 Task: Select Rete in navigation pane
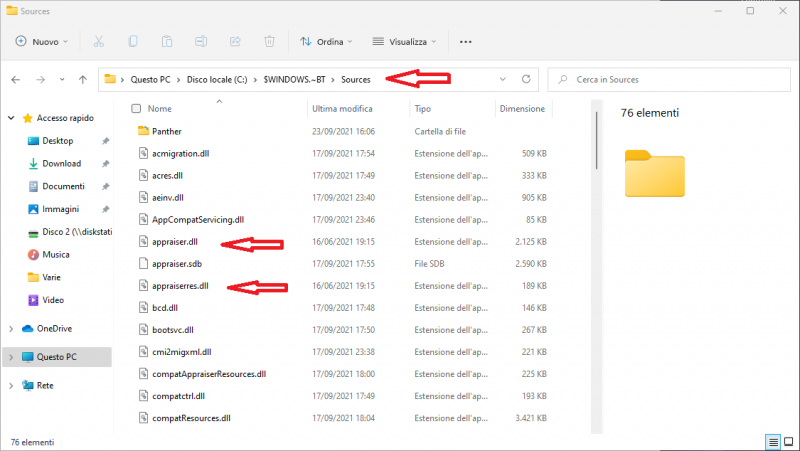tap(45, 386)
